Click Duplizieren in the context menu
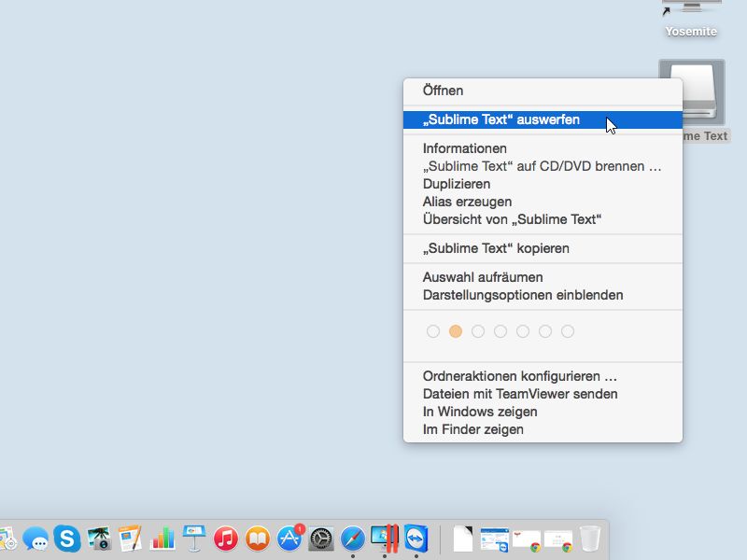The width and height of the screenshot is (747, 560). pos(543,184)
